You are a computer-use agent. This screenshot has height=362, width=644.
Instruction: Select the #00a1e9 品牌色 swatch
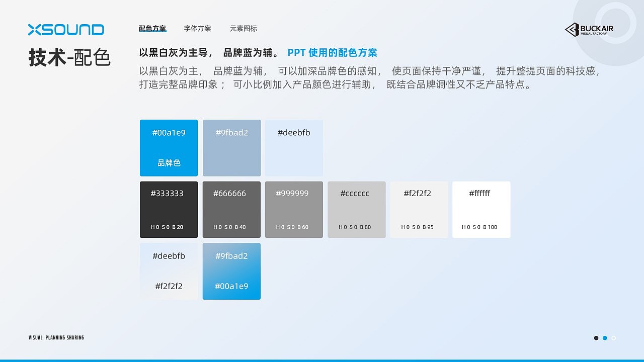pyautogui.click(x=169, y=147)
